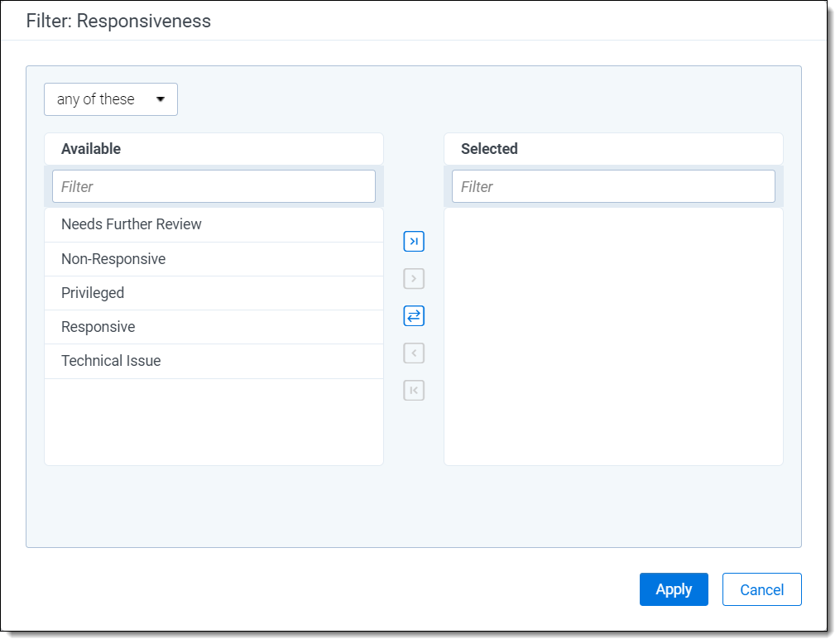Viewport: 840px width, 644px height.
Task: Click the move all to Selected icon
Action: 414,242
